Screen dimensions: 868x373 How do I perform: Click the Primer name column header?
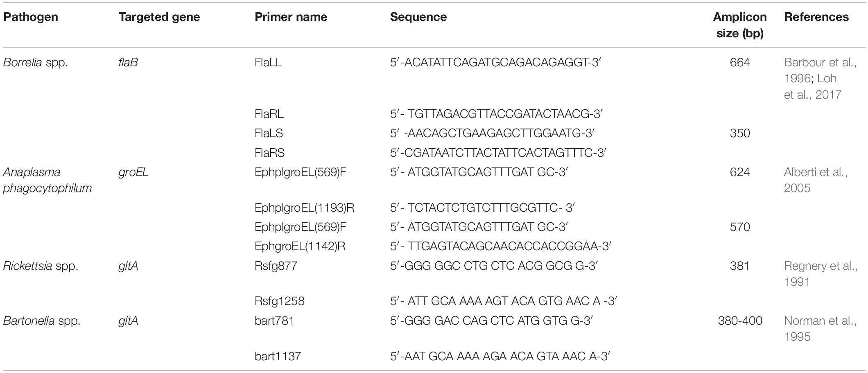pyautogui.click(x=291, y=17)
